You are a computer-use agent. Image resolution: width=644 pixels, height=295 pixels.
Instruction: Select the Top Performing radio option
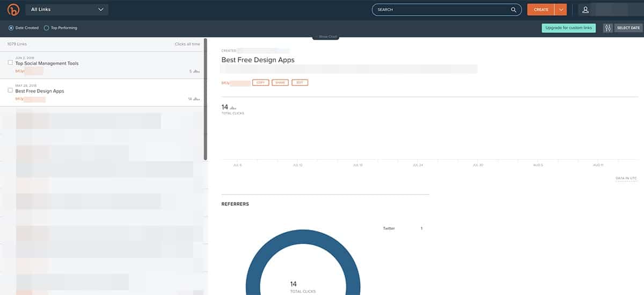tap(47, 28)
